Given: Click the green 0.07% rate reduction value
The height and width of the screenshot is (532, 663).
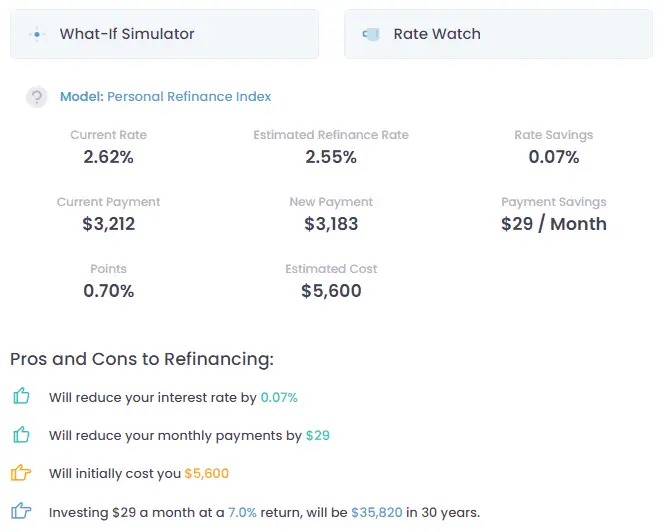Looking at the screenshot, I should (279, 398).
